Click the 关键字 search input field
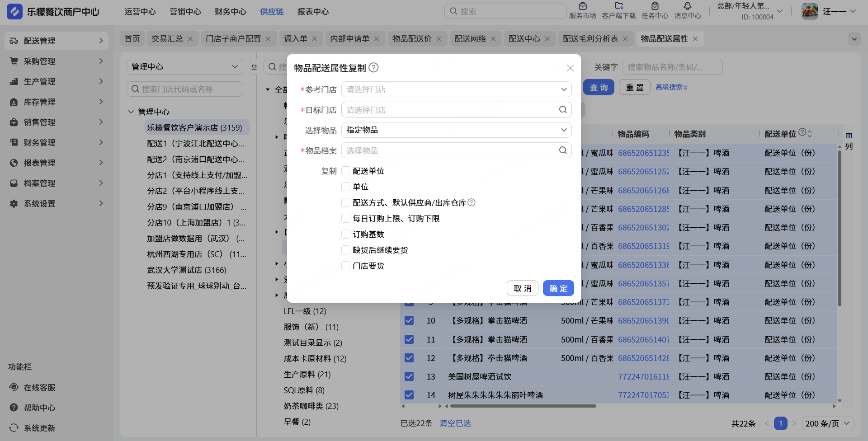 tap(672, 67)
